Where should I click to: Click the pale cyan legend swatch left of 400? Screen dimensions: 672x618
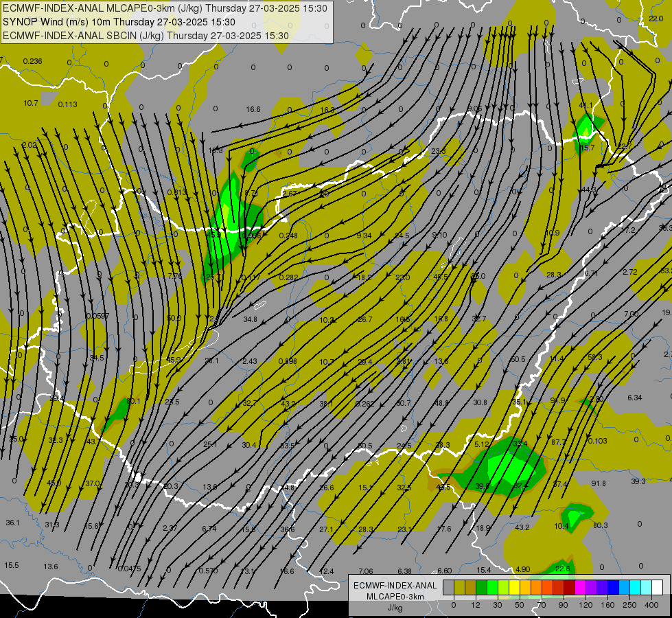click(647, 587)
